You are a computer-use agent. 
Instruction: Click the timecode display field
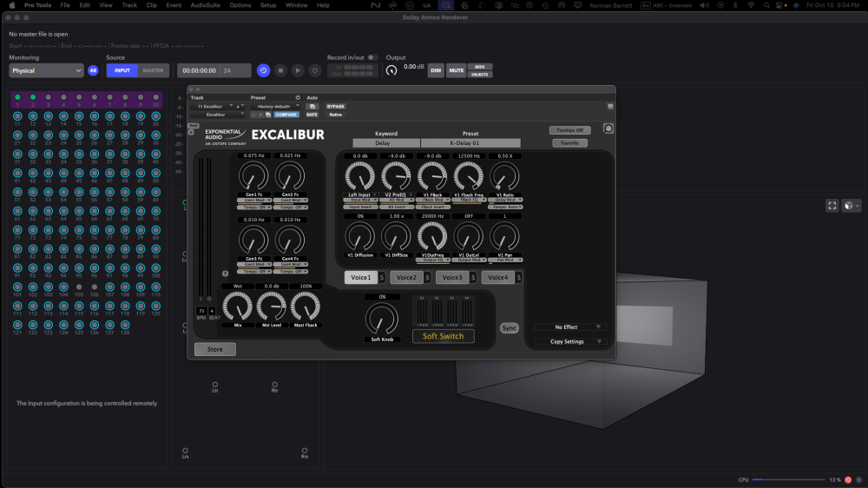(x=198, y=70)
